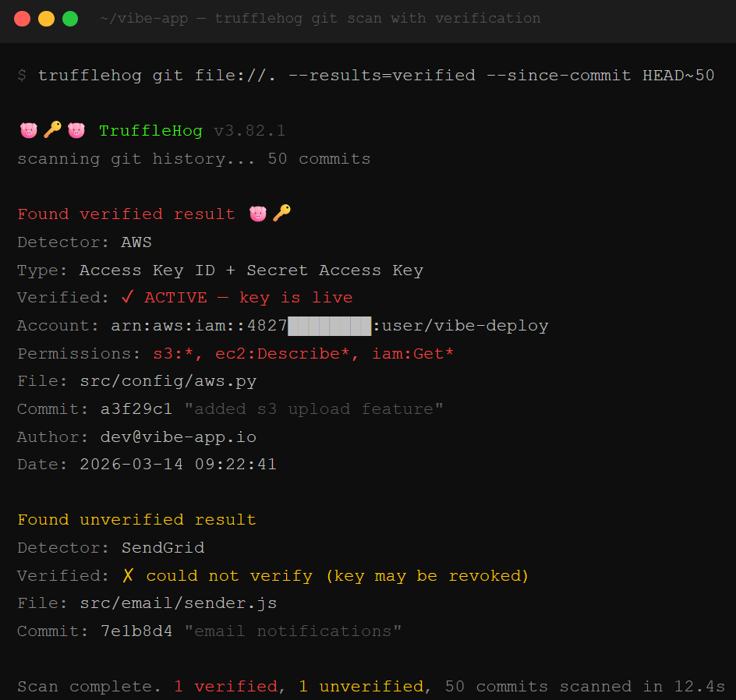This screenshot has width=736, height=700.
Task: Click 'Access Key ID + Secret Access Key' type
Action: (251, 270)
